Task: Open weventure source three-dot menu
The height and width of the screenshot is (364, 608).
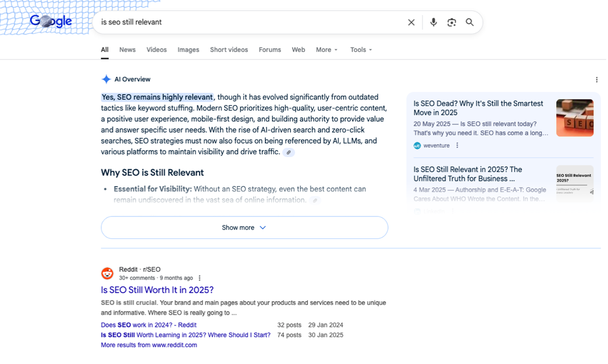Action: [457, 145]
